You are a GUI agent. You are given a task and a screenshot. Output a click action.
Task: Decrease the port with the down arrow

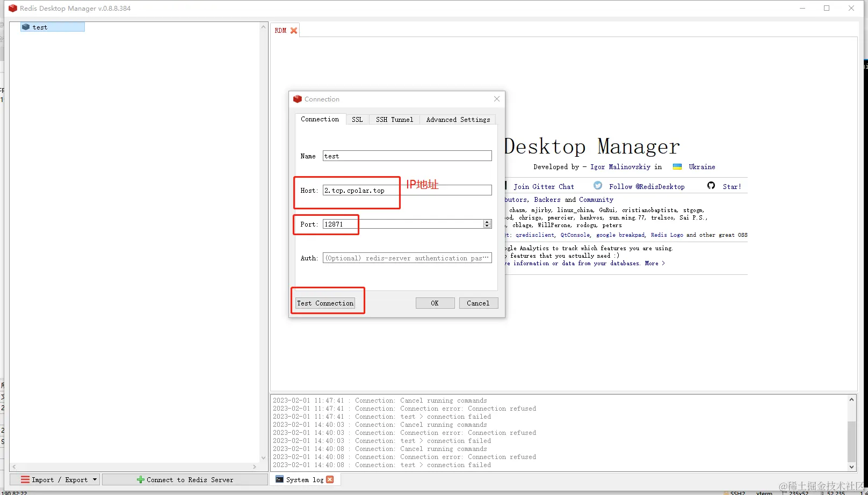tap(487, 226)
